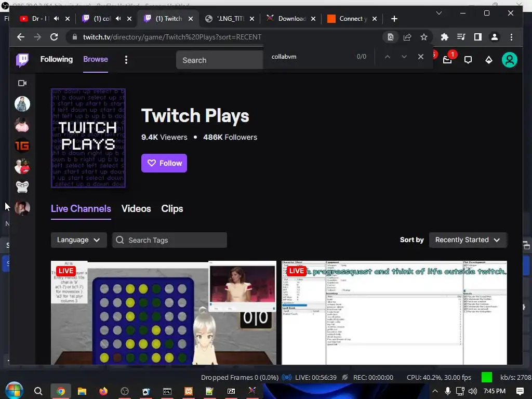Open the volume control in system tray

coord(472,391)
